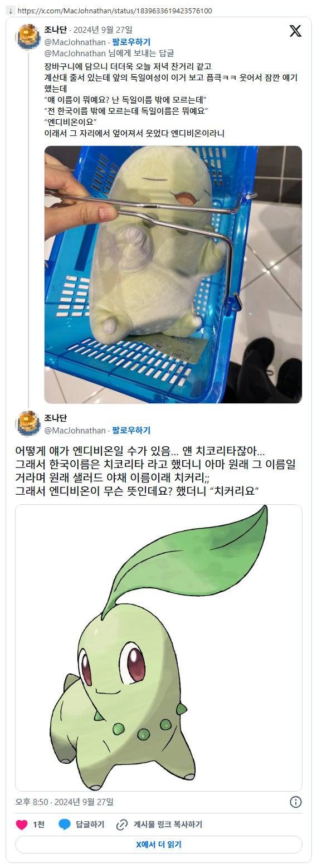The image size is (317, 868).
Task: Click the pink heart like icon
Action: coord(22,825)
